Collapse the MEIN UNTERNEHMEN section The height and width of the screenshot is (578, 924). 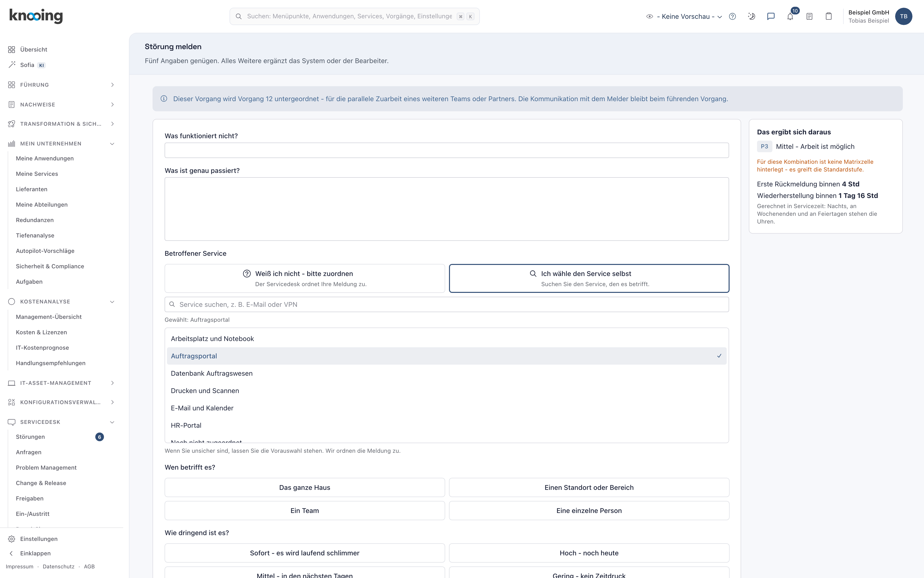point(61,144)
